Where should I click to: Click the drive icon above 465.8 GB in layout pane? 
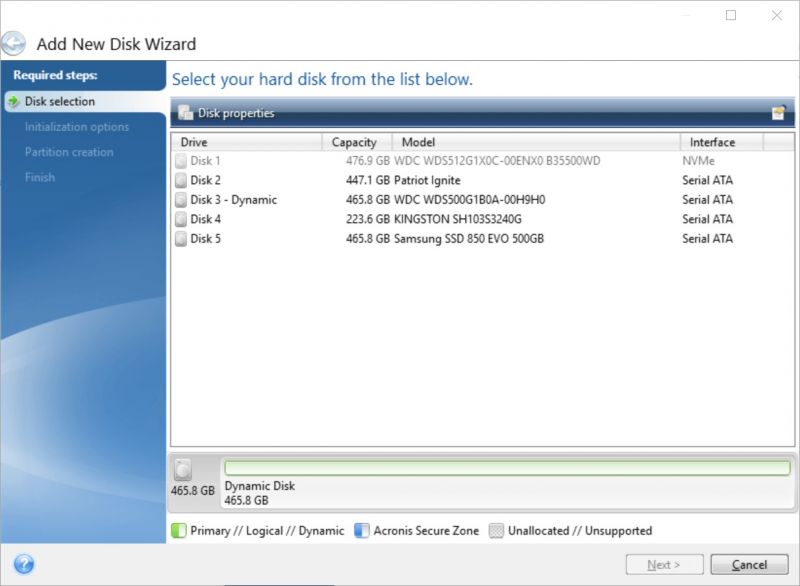183,470
